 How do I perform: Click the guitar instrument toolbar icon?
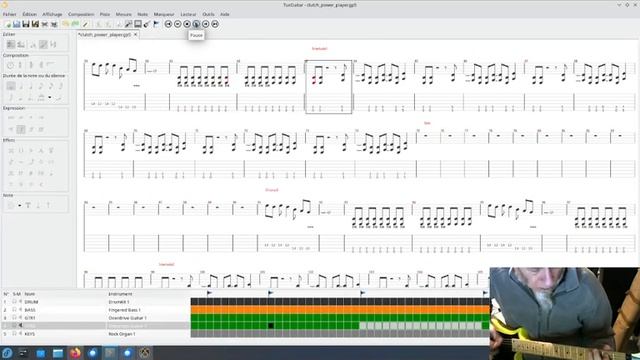147,24
